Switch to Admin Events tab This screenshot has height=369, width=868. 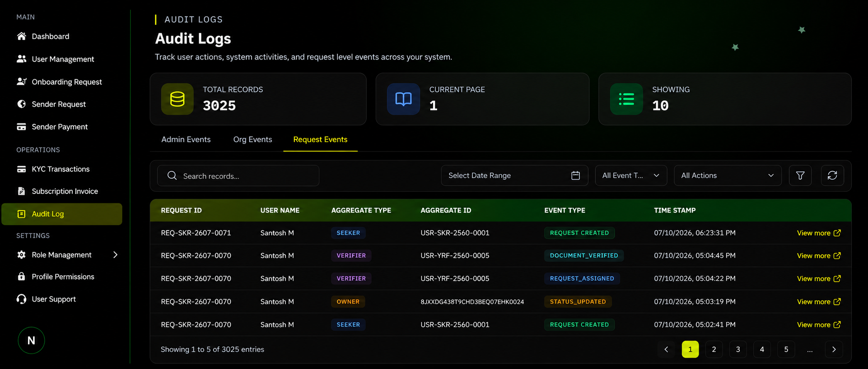[x=186, y=139]
